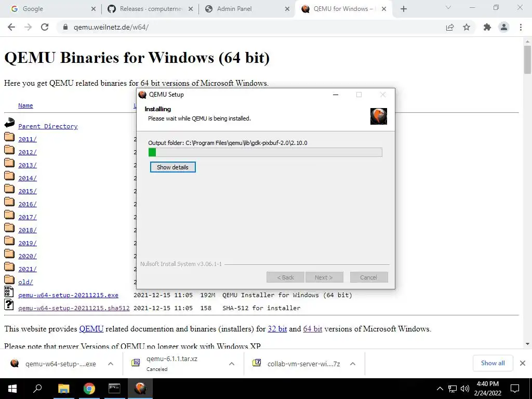Image resolution: width=532 pixels, height=399 pixels.
Task: Open the 2017/ folder link
Action: click(x=28, y=217)
